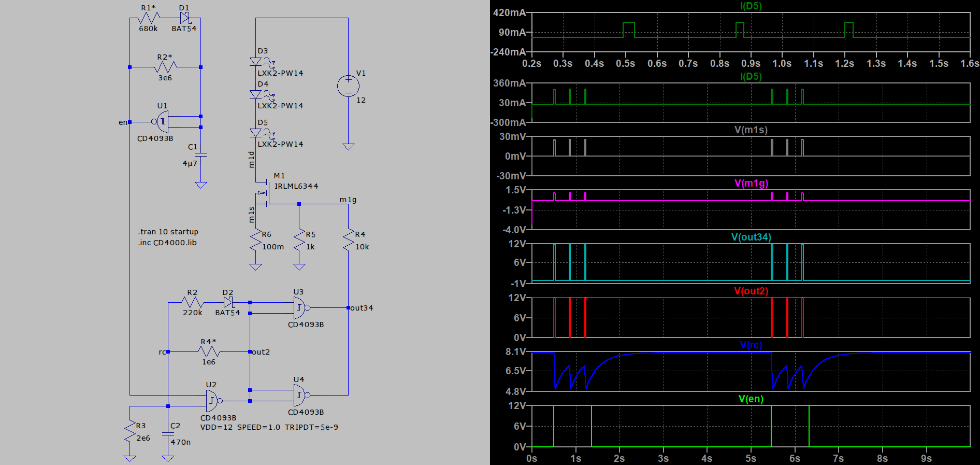Click the D2 diode symbol

point(228,303)
